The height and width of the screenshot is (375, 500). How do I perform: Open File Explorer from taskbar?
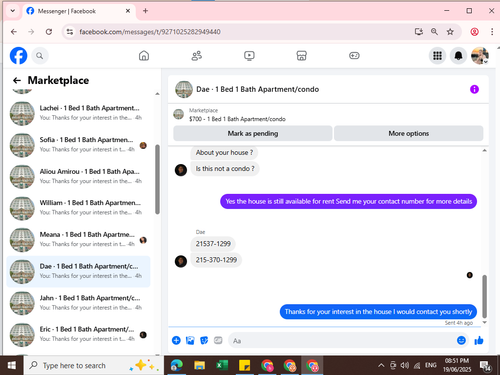click(199, 365)
